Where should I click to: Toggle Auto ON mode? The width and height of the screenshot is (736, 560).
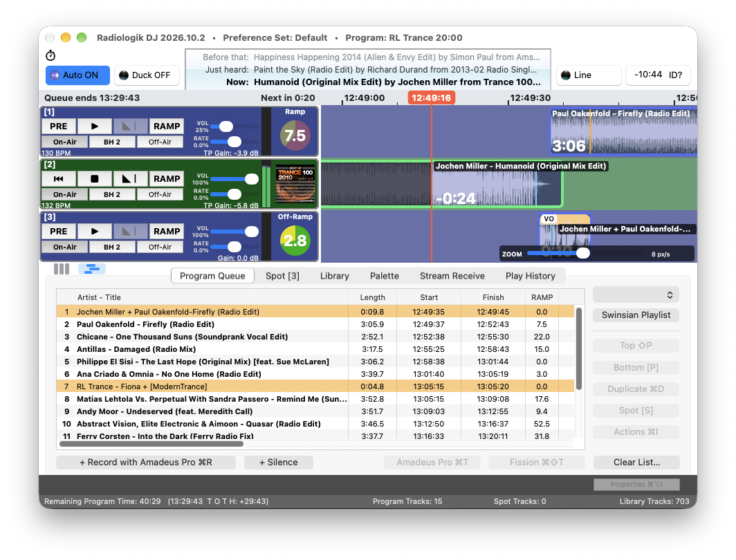pos(77,75)
